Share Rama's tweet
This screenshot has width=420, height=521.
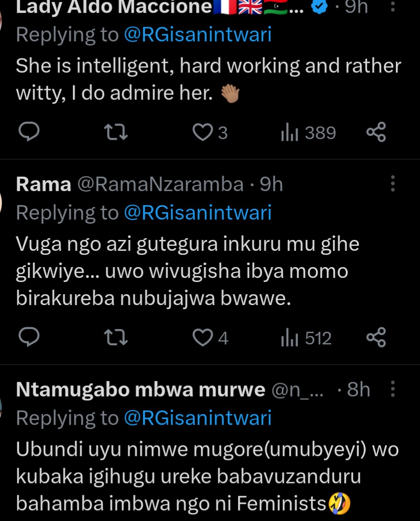pos(376,338)
